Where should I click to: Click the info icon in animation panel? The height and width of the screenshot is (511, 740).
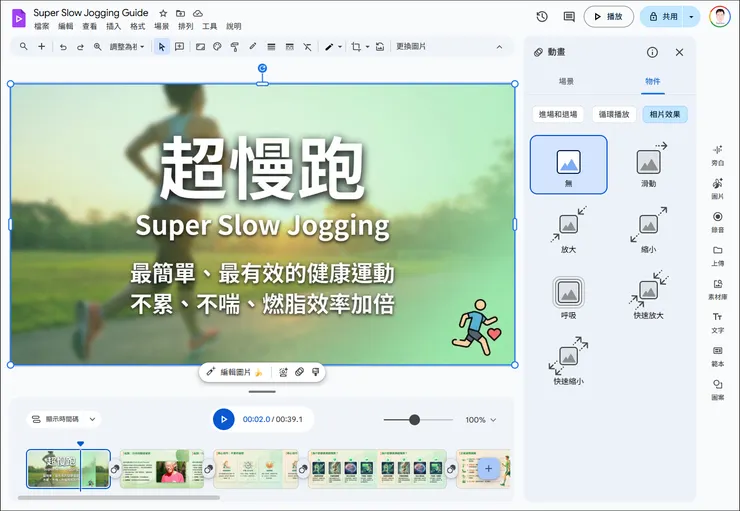click(x=652, y=52)
